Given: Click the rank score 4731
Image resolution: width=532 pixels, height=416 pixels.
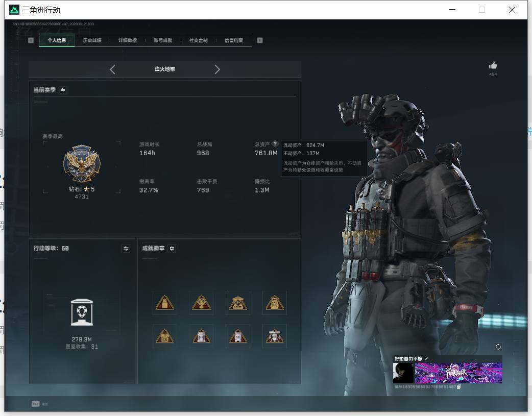Looking at the screenshot, I should 82,197.
